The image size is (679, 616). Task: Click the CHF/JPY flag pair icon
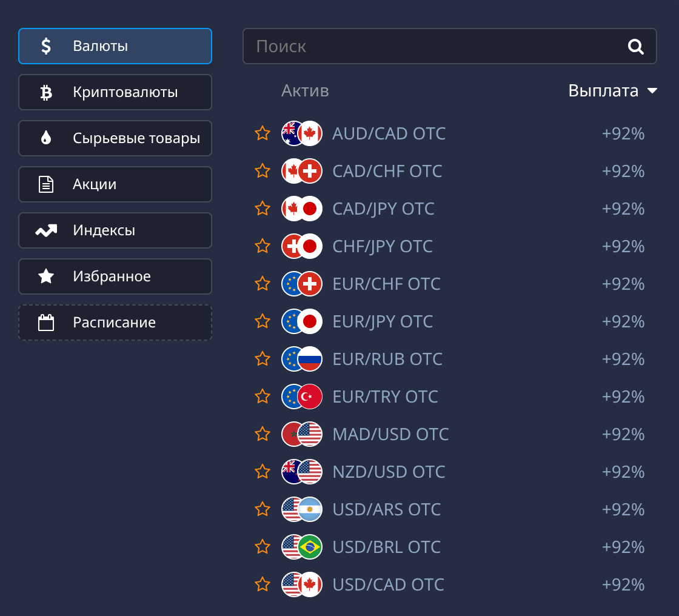click(x=302, y=246)
